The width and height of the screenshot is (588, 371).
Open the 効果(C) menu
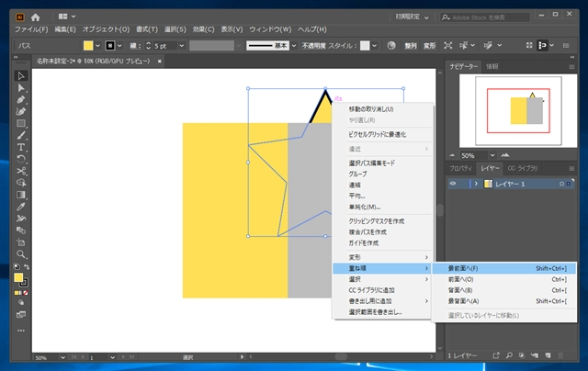[203, 29]
